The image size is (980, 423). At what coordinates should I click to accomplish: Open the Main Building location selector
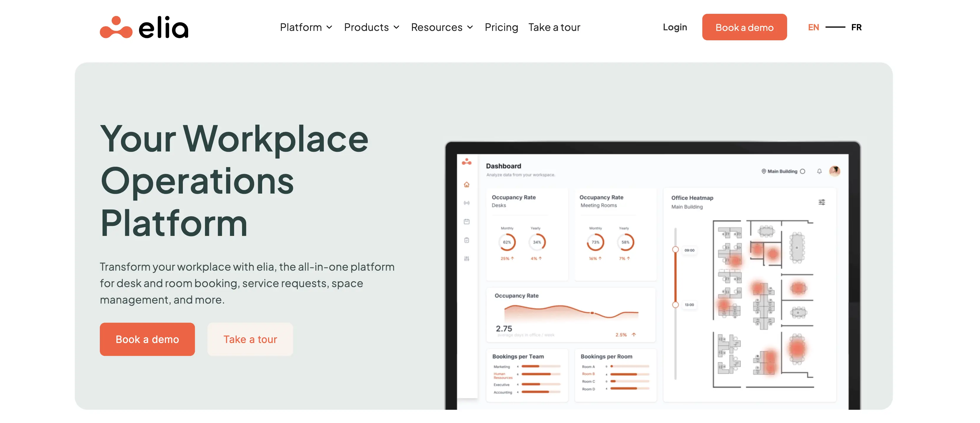(x=783, y=171)
